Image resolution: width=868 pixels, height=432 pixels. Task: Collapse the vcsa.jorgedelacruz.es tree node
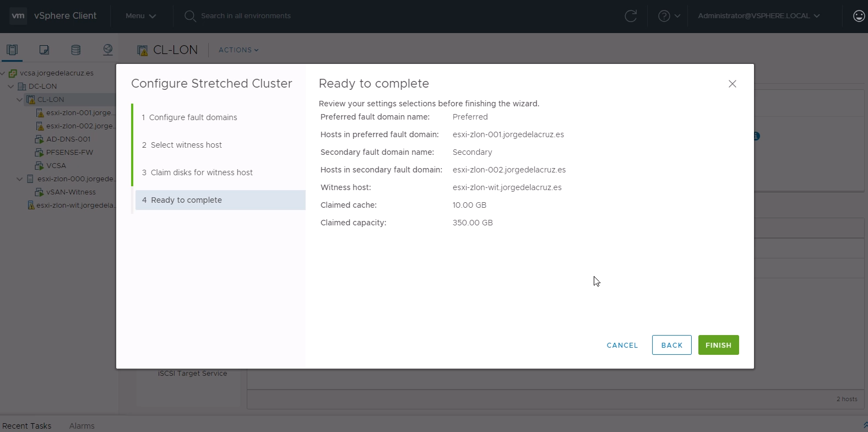pos(3,73)
